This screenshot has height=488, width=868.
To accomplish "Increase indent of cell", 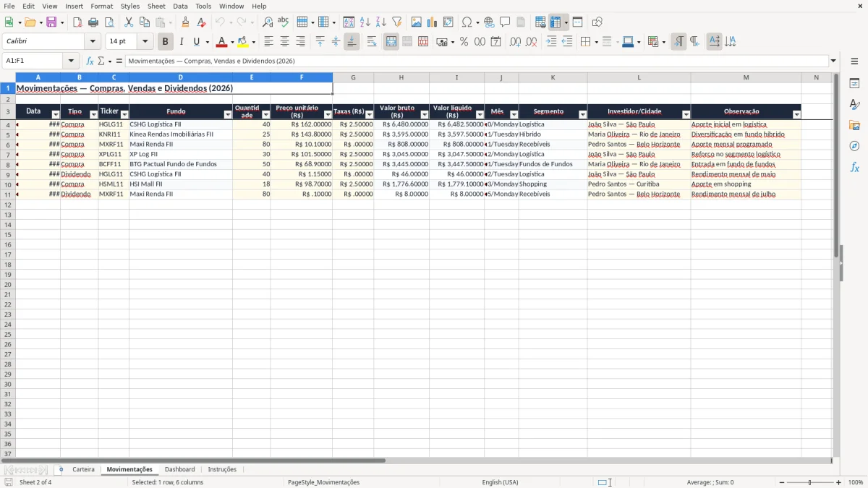I will (551, 42).
